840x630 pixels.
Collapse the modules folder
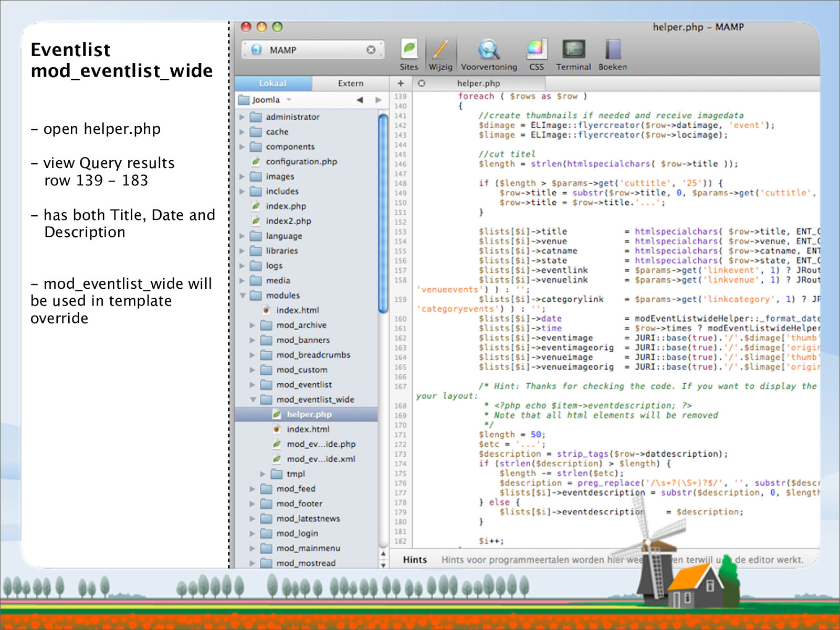243,296
